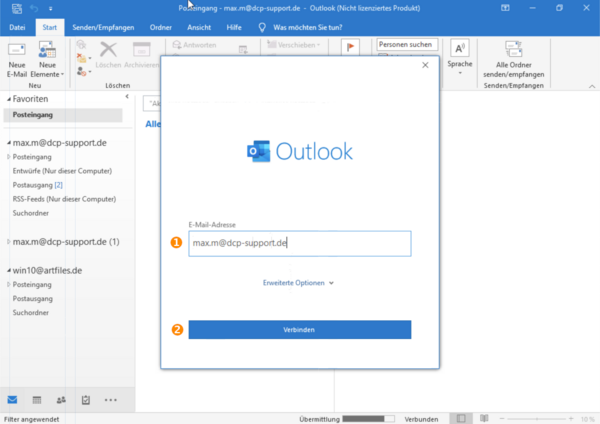Expand Erweiterte Optionen

(298, 283)
